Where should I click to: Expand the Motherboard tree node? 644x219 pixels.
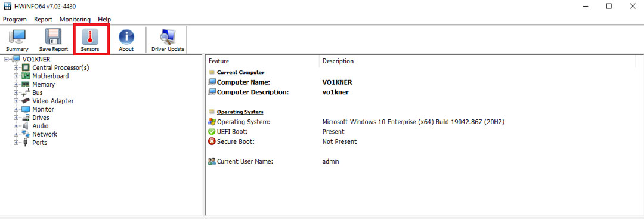[16, 76]
